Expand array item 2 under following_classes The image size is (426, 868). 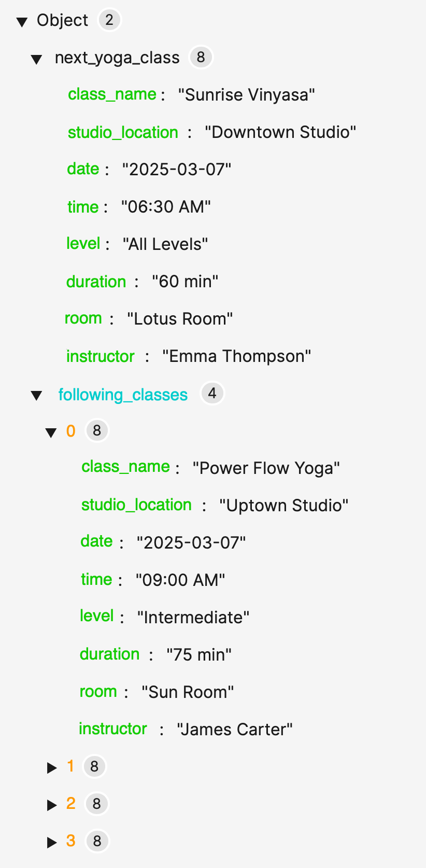pos(50,805)
